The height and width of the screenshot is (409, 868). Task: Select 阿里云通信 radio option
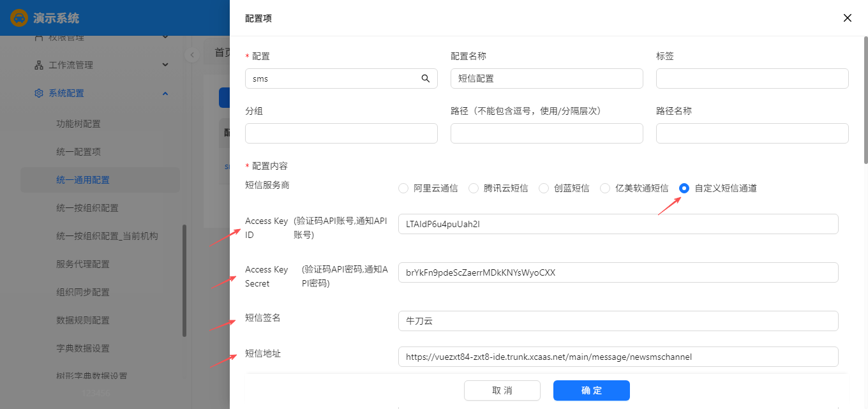click(x=403, y=188)
